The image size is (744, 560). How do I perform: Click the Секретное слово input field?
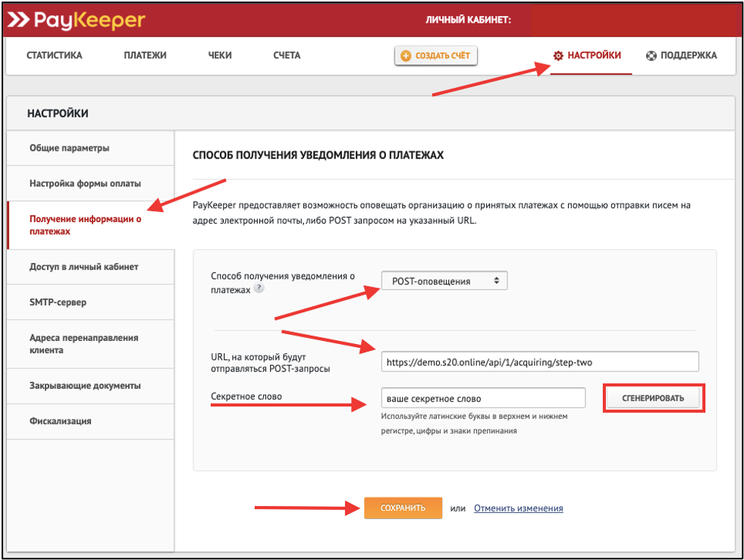click(x=483, y=399)
